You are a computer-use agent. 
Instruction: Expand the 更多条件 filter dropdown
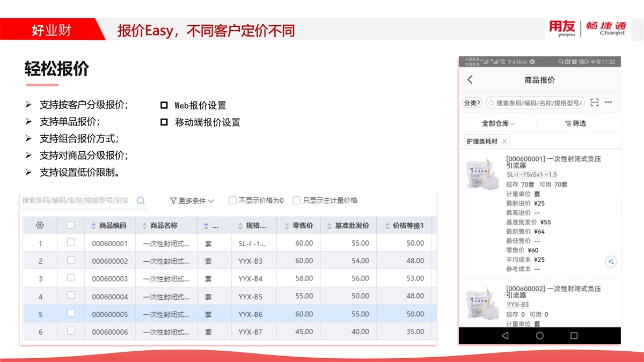[x=192, y=201]
